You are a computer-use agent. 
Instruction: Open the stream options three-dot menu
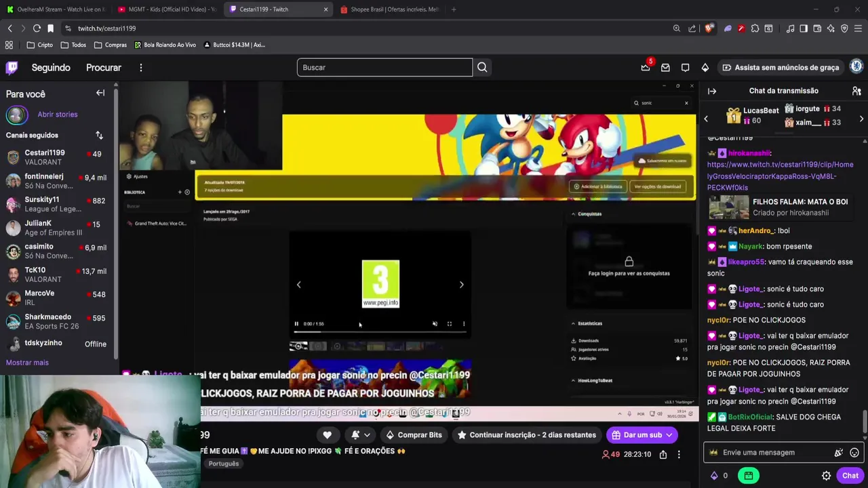pos(679,454)
